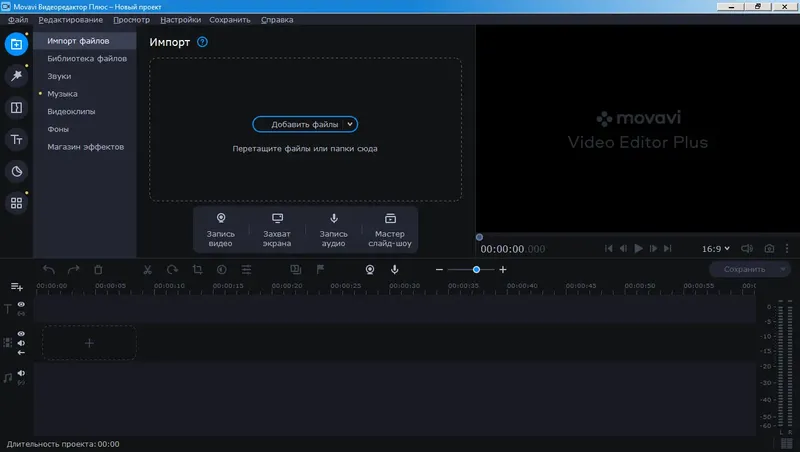
Task: Open Color adjustments icon
Action: click(221, 269)
